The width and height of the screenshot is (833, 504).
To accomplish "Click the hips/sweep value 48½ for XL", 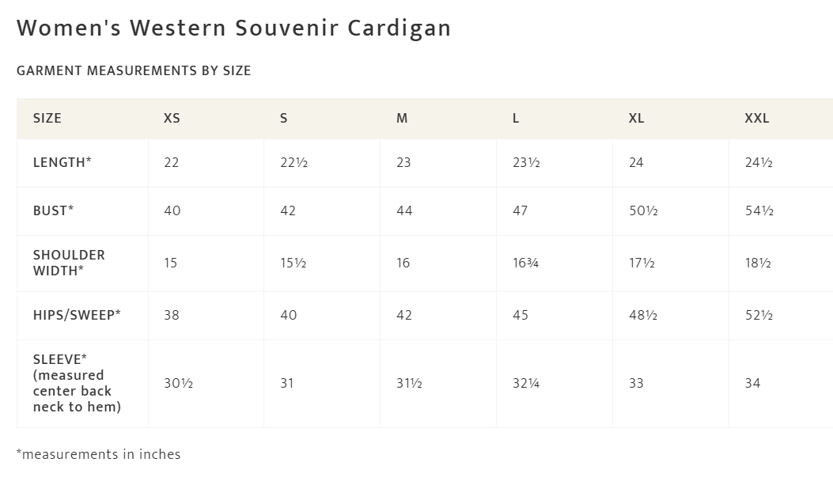I will click(643, 315).
